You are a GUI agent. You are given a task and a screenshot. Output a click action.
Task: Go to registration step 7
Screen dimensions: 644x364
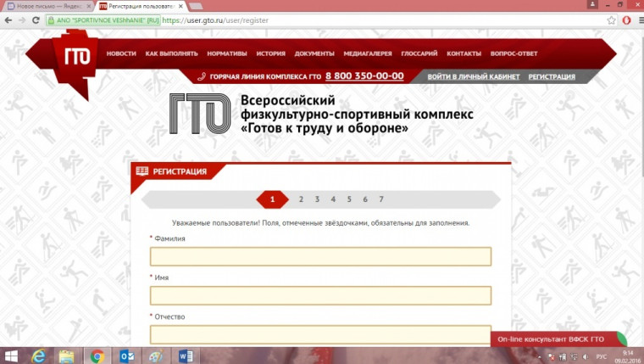point(381,199)
